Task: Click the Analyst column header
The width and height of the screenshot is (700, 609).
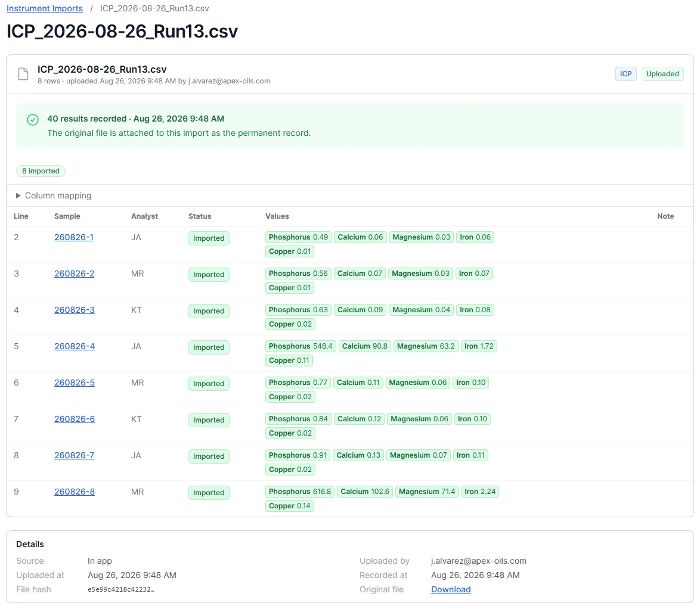Action: (x=145, y=216)
